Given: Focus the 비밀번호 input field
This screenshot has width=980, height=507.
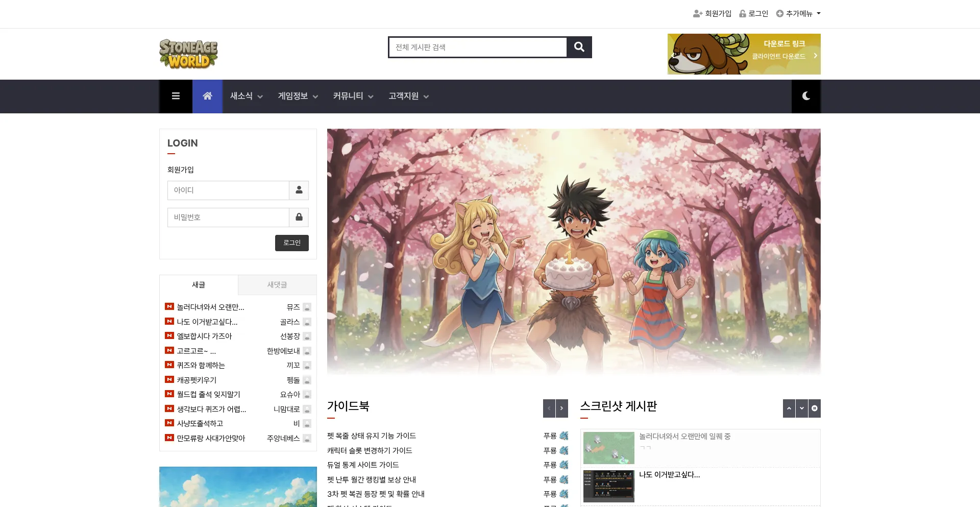Looking at the screenshot, I should [x=228, y=217].
